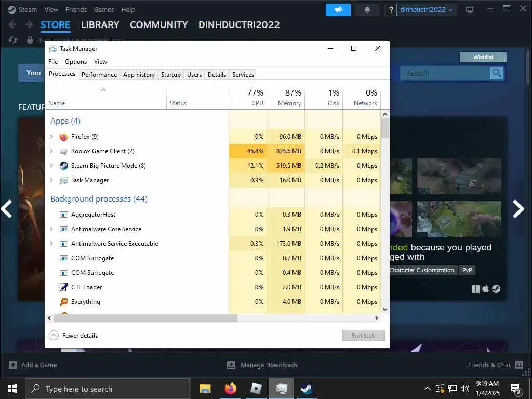Open File Explorer from the taskbar
This screenshot has width=532, height=399.
(205, 389)
